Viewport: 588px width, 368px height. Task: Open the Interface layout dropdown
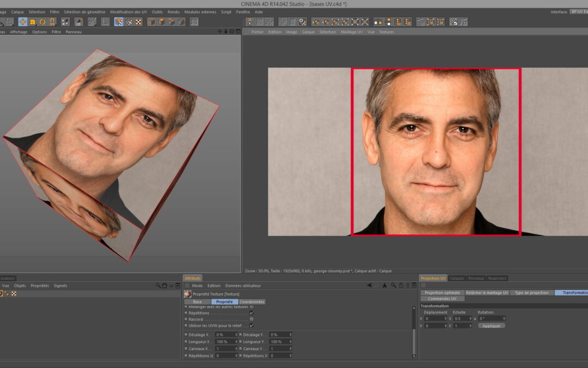[x=578, y=11]
